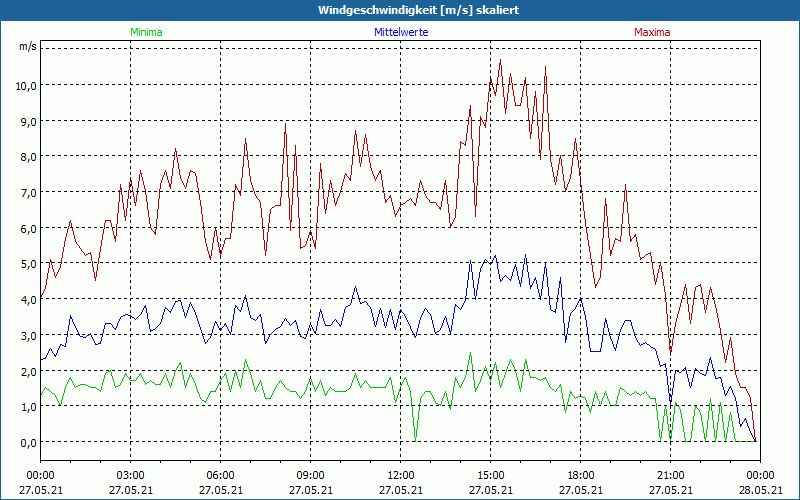Click the '9,0' y-axis value
800x500 pixels.
(29, 121)
